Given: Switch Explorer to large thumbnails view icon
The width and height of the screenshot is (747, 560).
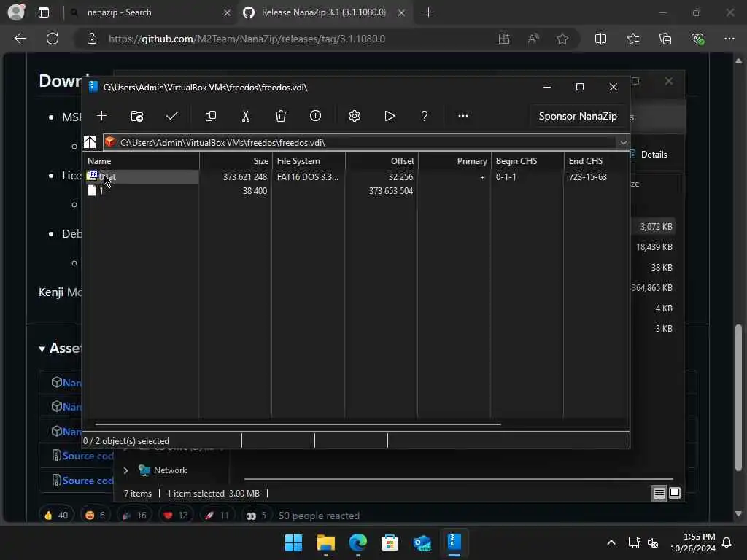Looking at the screenshot, I should (x=675, y=494).
